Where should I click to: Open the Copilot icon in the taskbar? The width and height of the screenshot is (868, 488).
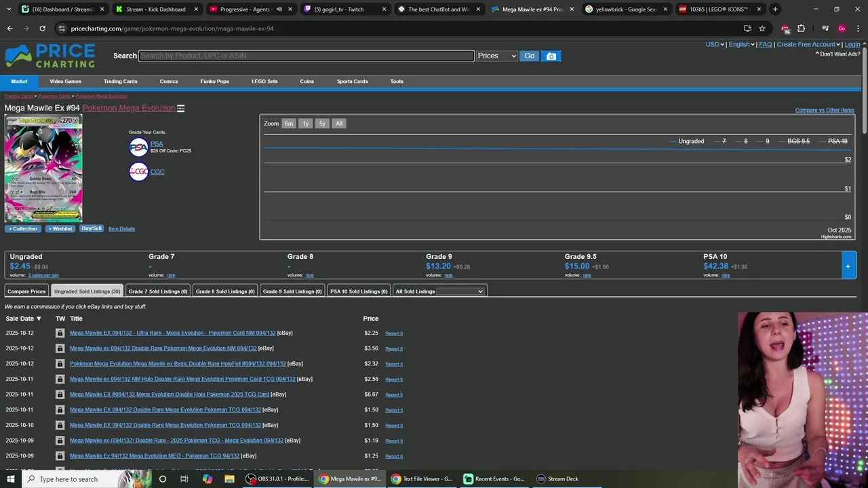point(208,479)
